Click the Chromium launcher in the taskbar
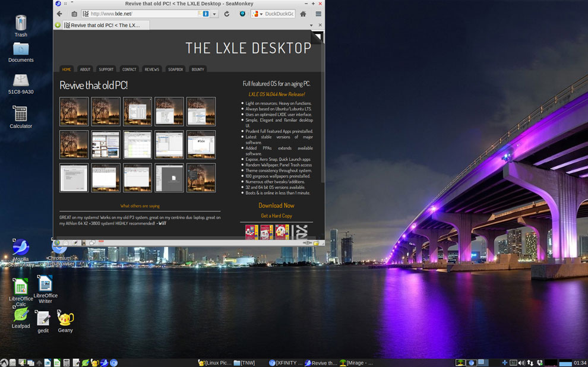 coord(113,363)
